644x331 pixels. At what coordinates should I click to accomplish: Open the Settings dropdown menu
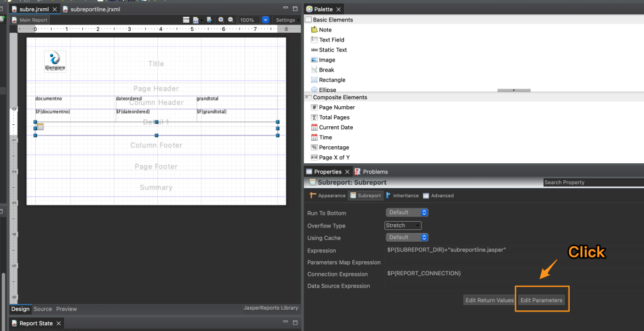[287, 20]
